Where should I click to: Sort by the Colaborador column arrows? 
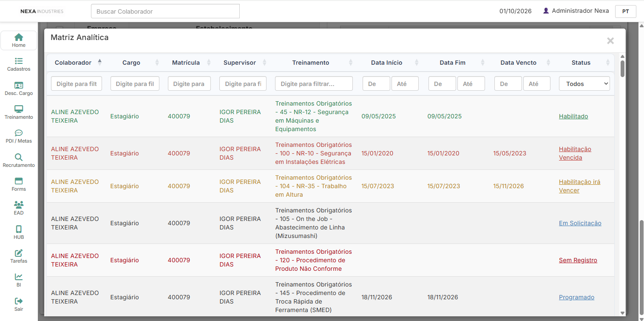coord(99,63)
